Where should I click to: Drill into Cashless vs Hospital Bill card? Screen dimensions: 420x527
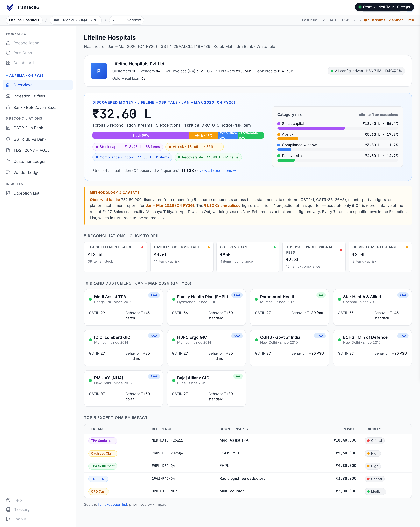click(x=182, y=257)
